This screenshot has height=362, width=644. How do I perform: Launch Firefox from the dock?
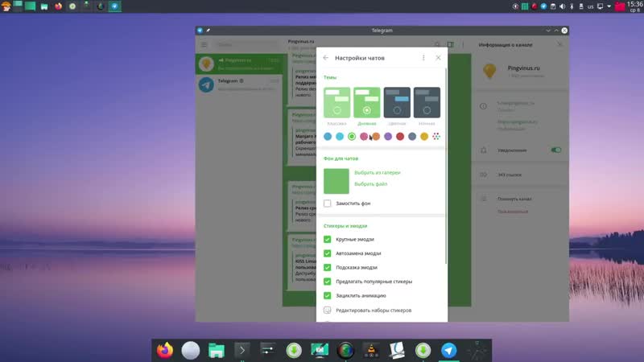165,351
